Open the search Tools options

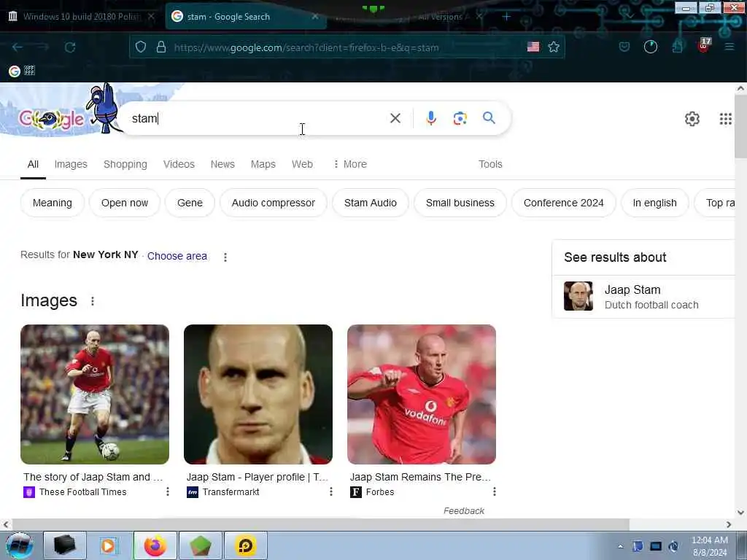[490, 164]
